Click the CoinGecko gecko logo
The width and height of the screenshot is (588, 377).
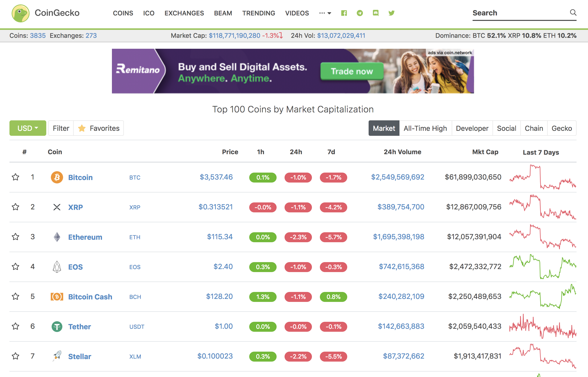click(21, 13)
